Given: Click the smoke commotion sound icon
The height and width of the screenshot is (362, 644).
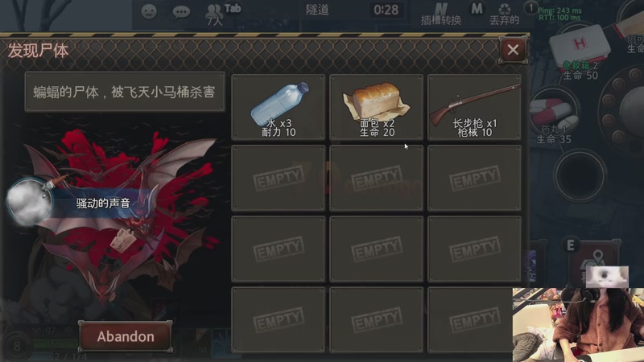Looking at the screenshot, I should 30,202.
